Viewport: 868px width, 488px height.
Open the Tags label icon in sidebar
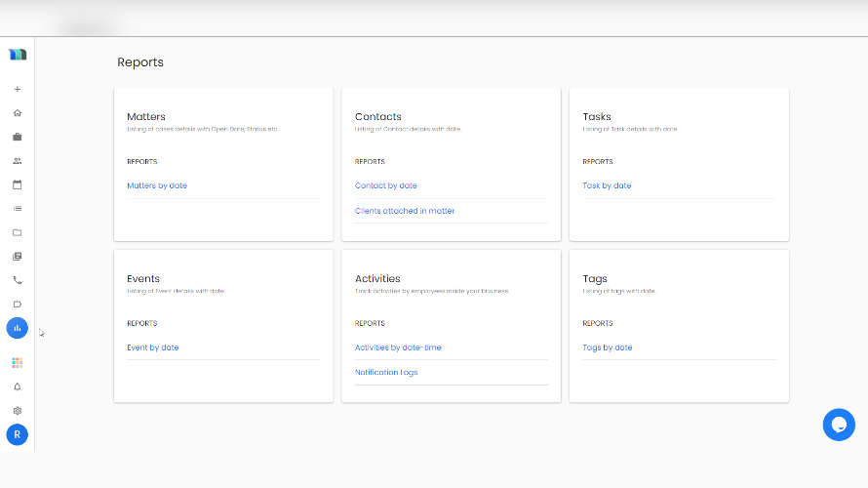click(x=17, y=304)
